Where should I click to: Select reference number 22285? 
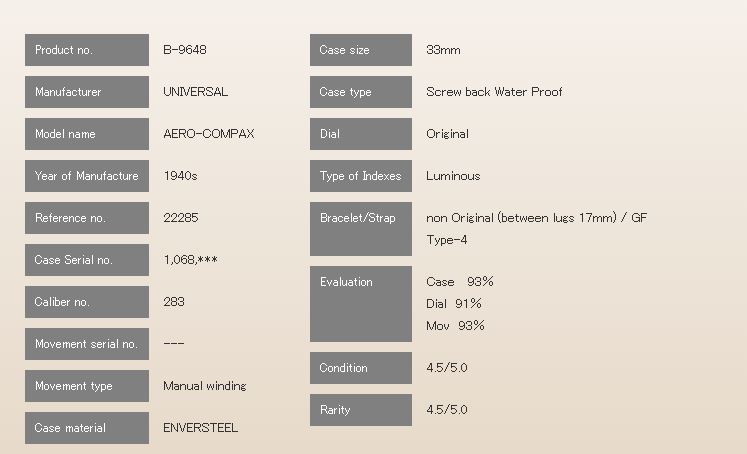(181, 218)
